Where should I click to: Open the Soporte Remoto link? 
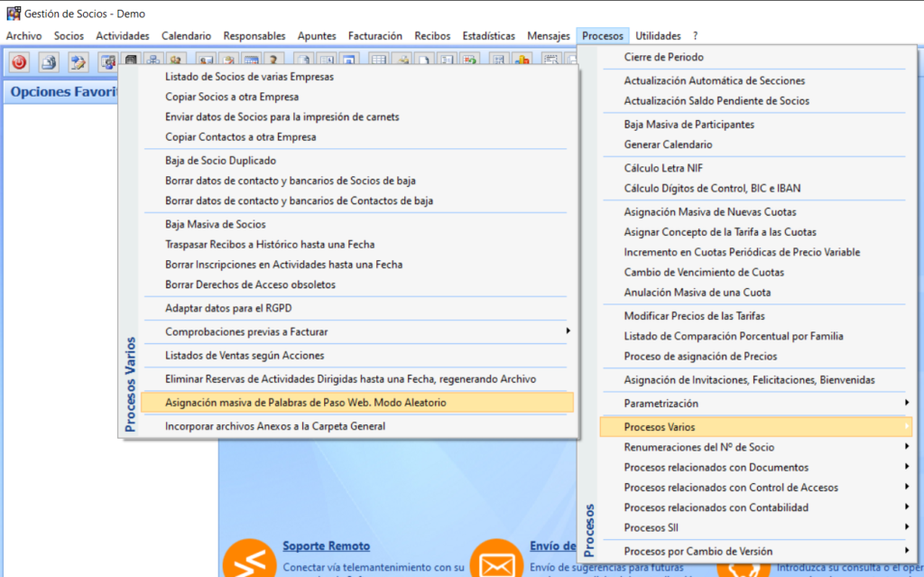click(x=326, y=546)
